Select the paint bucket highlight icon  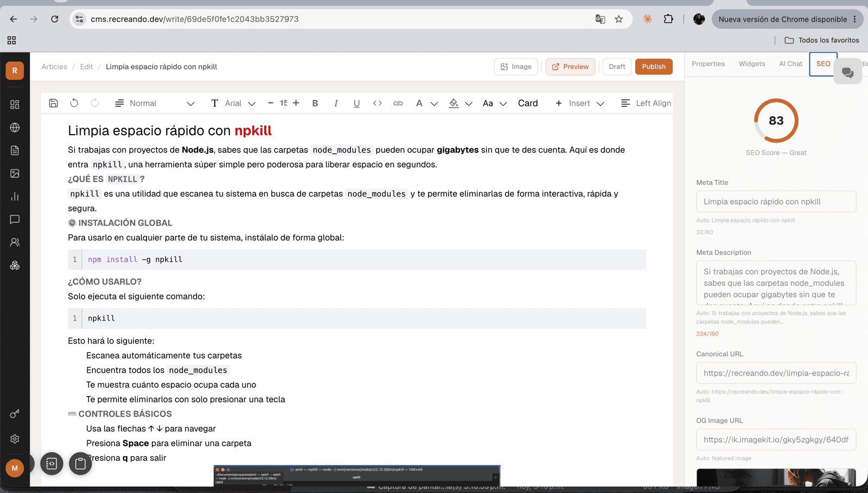454,103
